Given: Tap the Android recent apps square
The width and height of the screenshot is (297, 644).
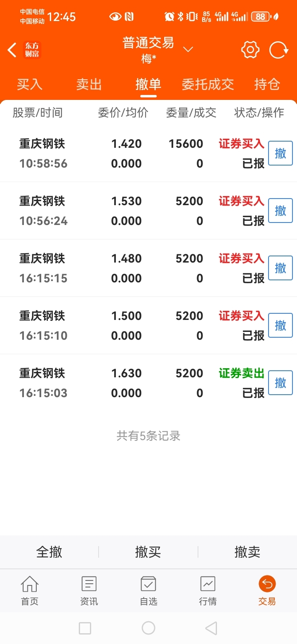Looking at the screenshot, I should click(x=85, y=628).
